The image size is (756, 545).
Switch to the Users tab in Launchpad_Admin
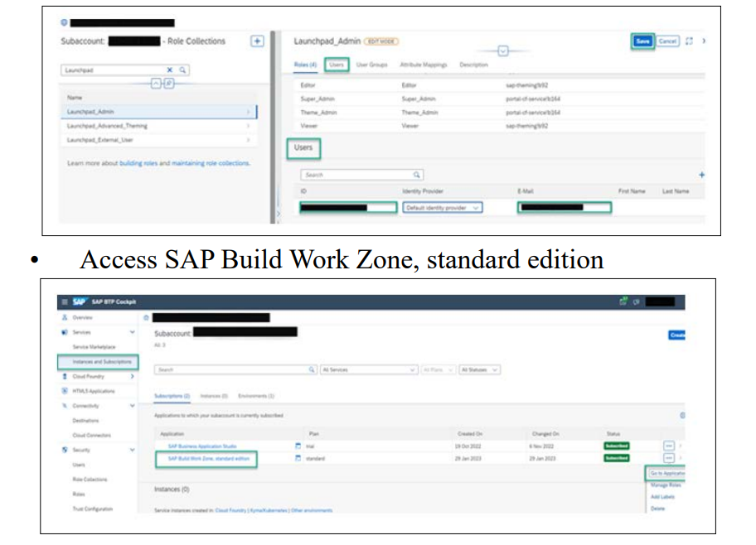click(337, 65)
